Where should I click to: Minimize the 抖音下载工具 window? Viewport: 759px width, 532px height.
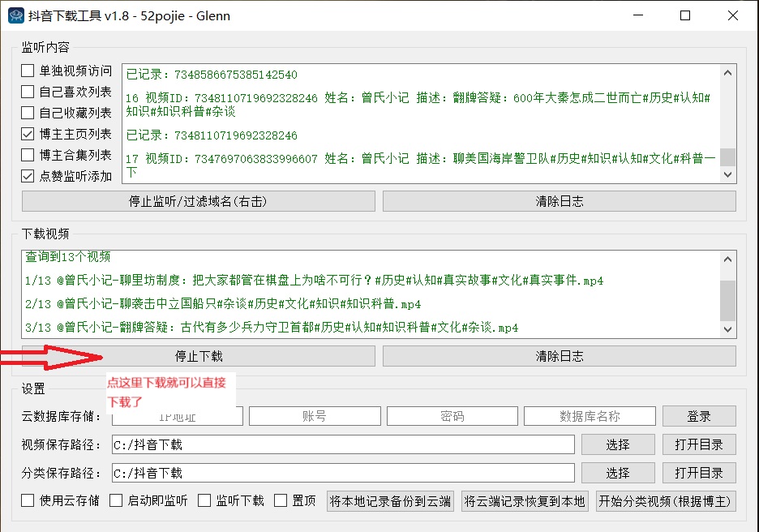tap(638, 15)
